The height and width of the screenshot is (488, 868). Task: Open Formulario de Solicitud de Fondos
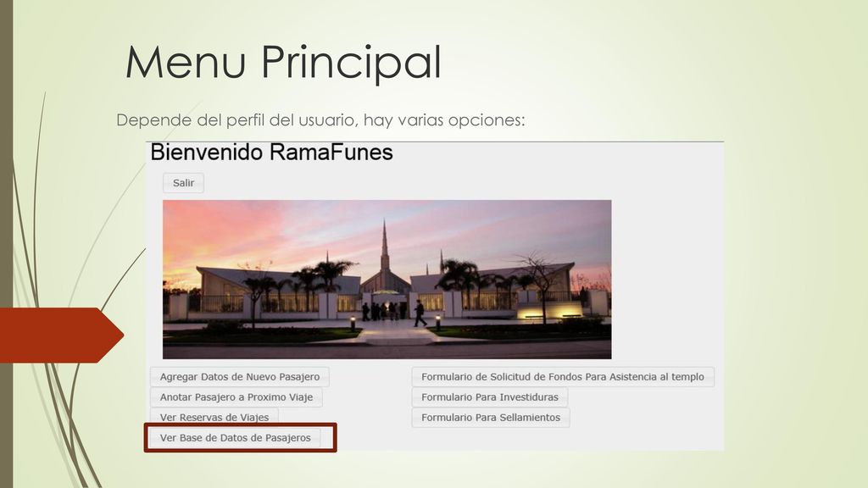(x=563, y=377)
